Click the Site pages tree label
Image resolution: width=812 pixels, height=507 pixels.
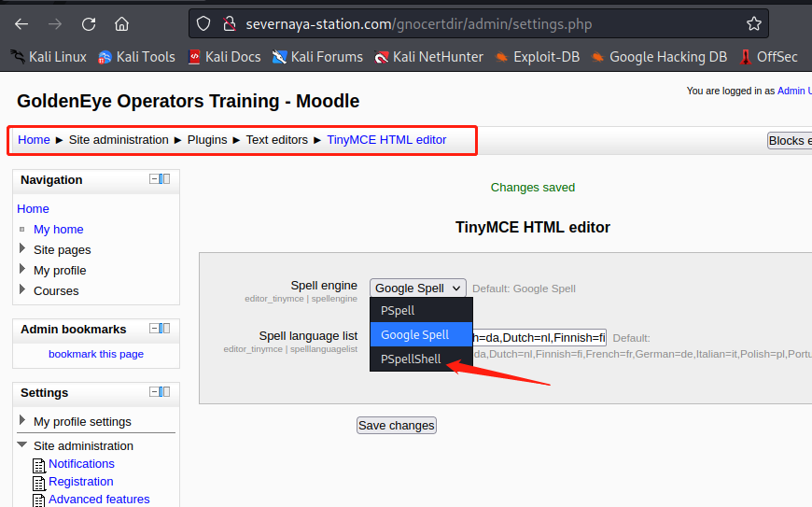(x=63, y=250)
